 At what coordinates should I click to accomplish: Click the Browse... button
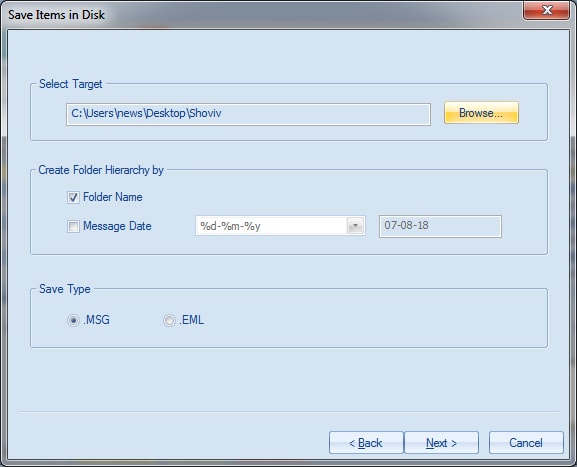(x=481, y=113)
